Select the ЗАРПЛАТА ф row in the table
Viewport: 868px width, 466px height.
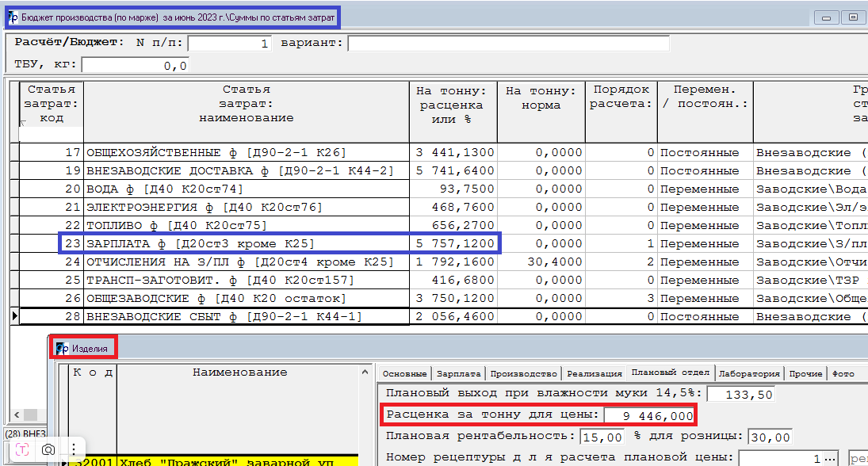pos(246,243)
